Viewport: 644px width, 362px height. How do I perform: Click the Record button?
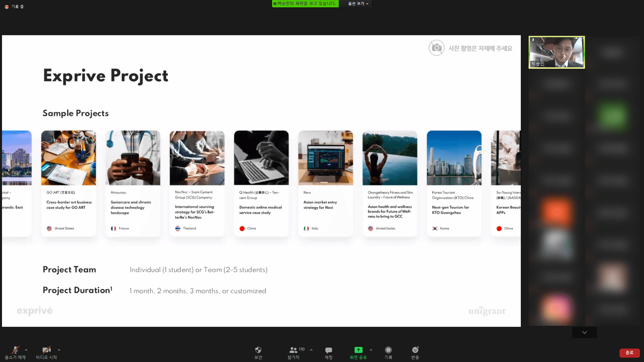click(388, 353)
